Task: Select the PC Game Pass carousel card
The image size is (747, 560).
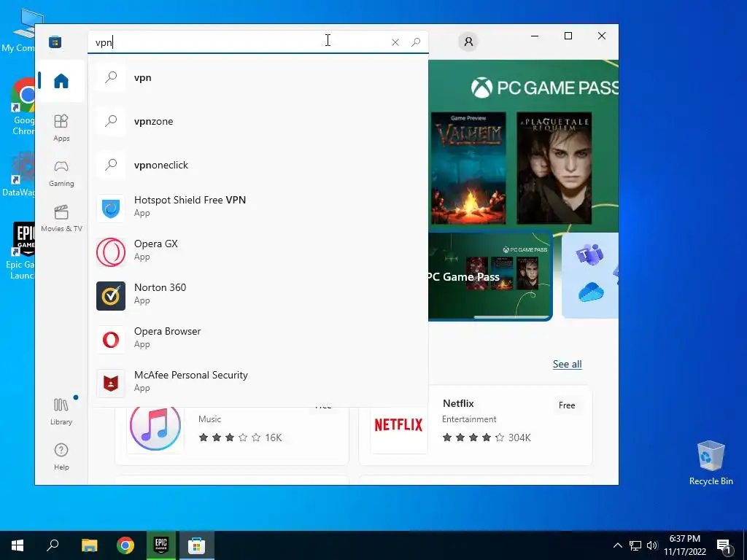Action: pos(490,276)
